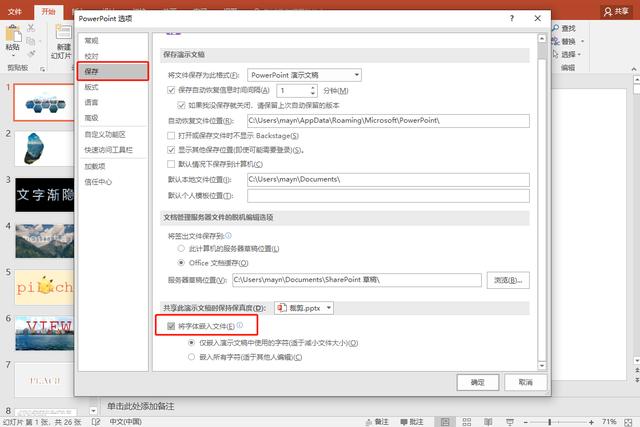
Task: Click the Find (查找) icon in ribbon
Action: (x=556, y=28)
